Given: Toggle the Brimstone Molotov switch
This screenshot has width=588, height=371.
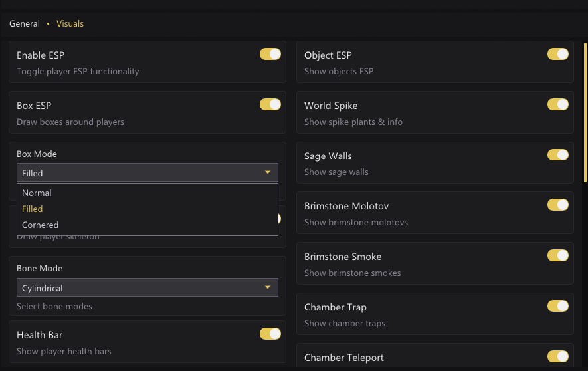Looking at the screenshot, I should [x=557, y=205].
